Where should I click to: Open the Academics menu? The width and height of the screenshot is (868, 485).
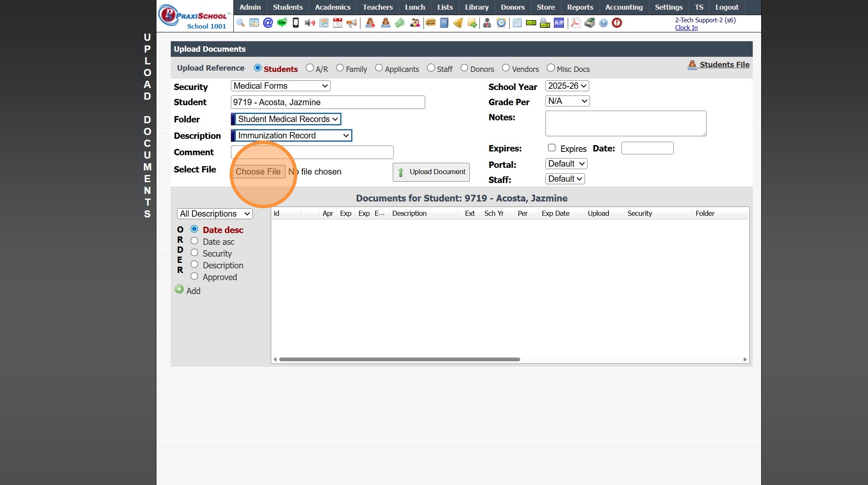coord(332,7)
